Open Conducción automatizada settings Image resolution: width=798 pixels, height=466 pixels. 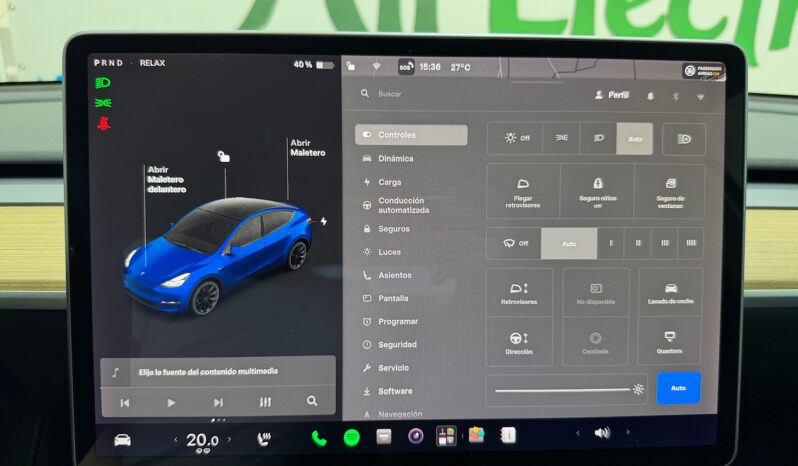coord(396,205)
